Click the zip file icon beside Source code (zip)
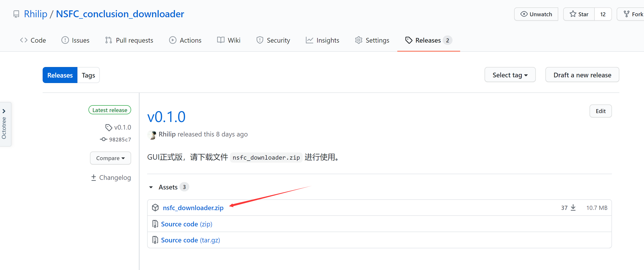Image resolution: width=644 pixels, height=270 pixels. (155, 224)
